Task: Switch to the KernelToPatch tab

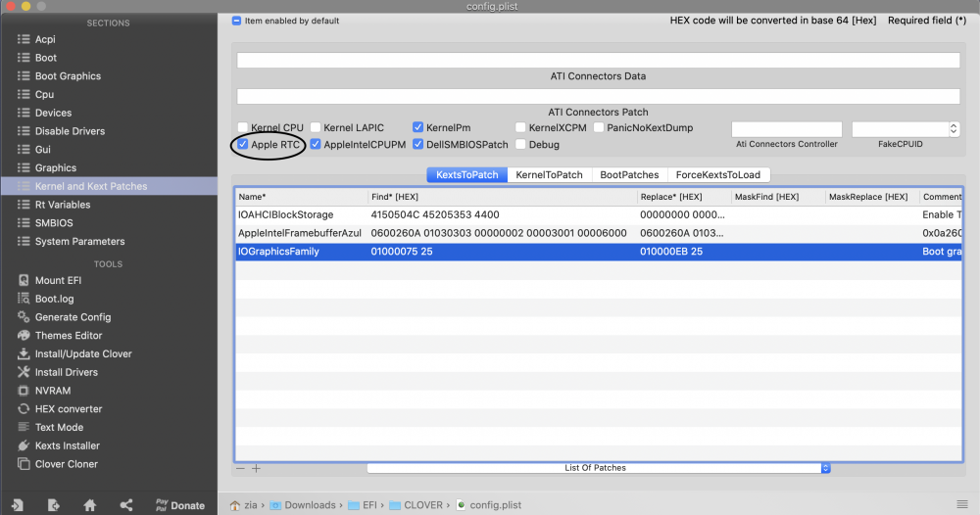Action: [x=549, y=175]
